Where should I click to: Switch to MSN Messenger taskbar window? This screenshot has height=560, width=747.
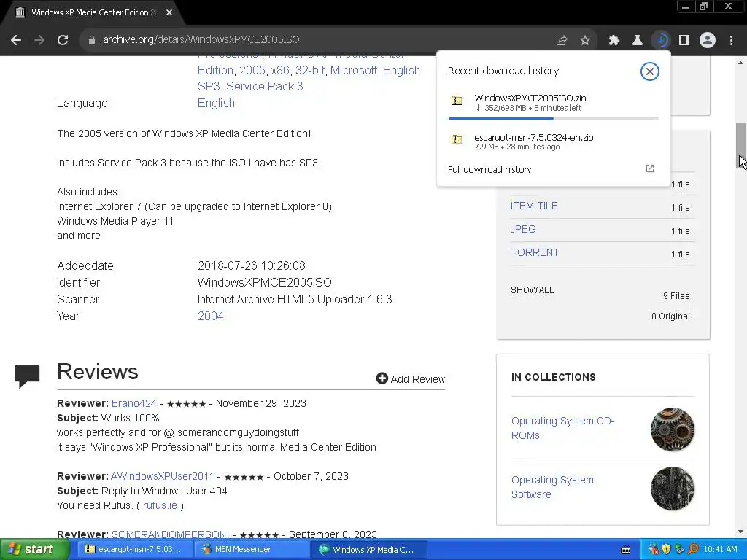pyautogui.click(x=252, y=550)
